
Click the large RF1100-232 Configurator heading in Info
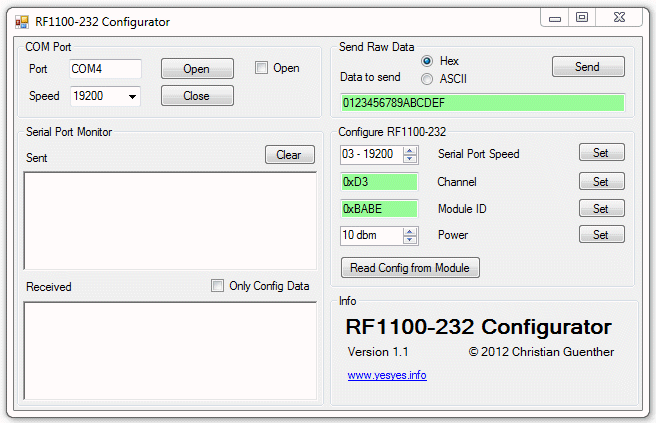[479, 327]
